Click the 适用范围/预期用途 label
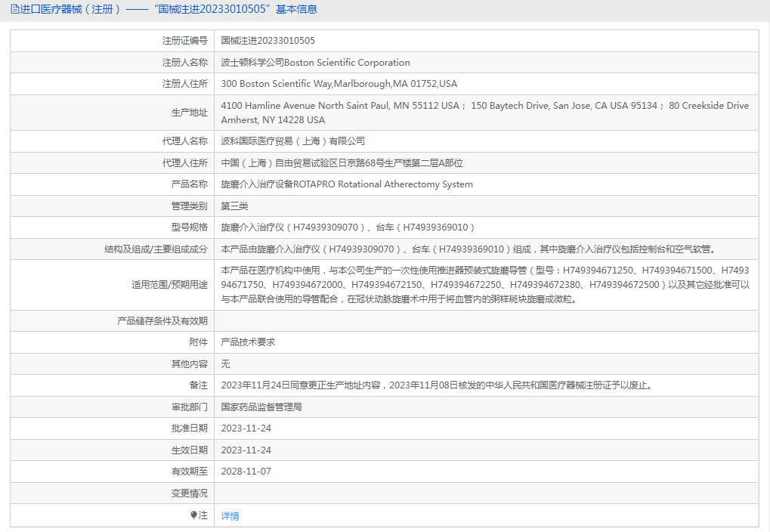 pyautogui.click(x=169, y=285)
